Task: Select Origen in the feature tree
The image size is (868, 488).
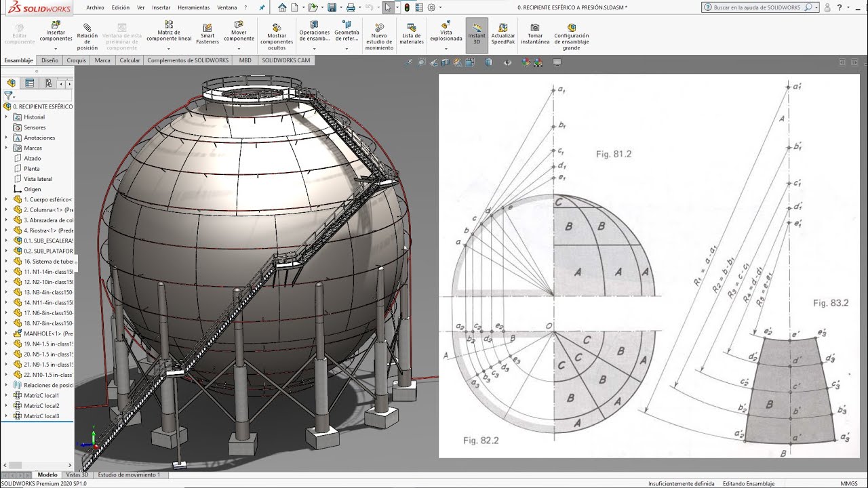Action: [x=33, y=189]
